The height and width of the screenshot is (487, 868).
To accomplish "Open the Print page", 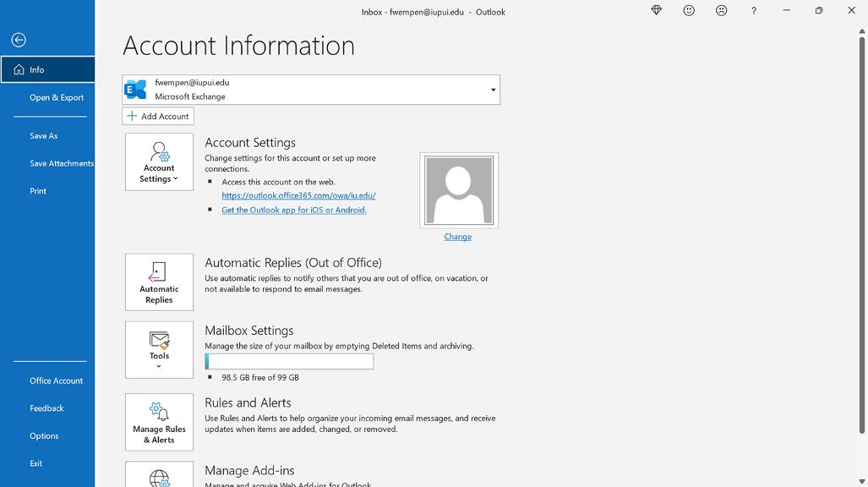I will 38,191.
